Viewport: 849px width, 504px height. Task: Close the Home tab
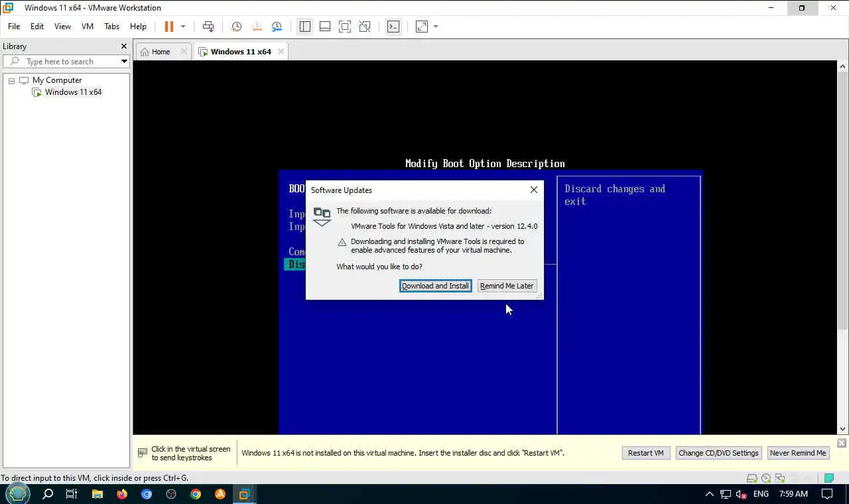184,51
